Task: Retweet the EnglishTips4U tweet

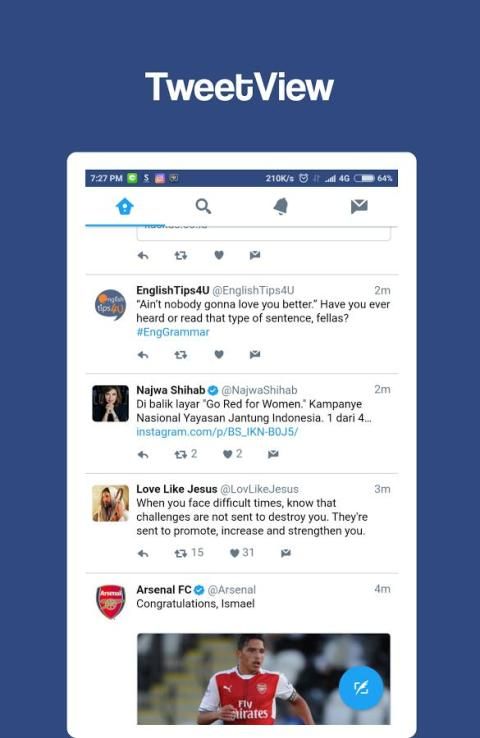Action: tap(181, 355)
